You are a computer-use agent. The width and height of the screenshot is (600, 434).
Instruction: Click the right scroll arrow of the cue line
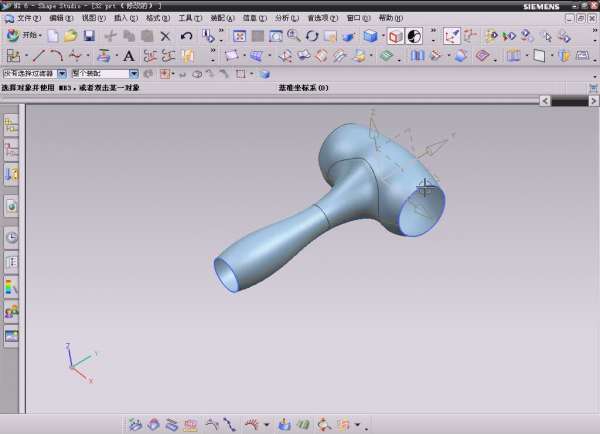pos(593,101)
